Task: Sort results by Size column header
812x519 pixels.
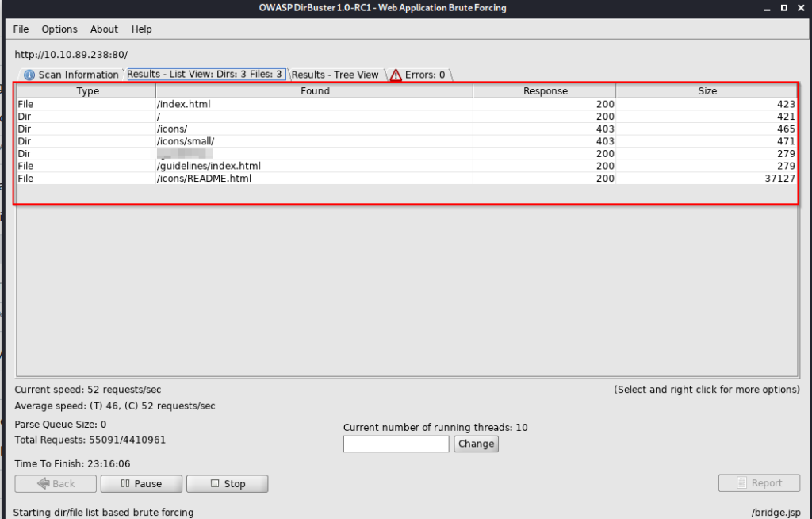Action: (707, 91)
